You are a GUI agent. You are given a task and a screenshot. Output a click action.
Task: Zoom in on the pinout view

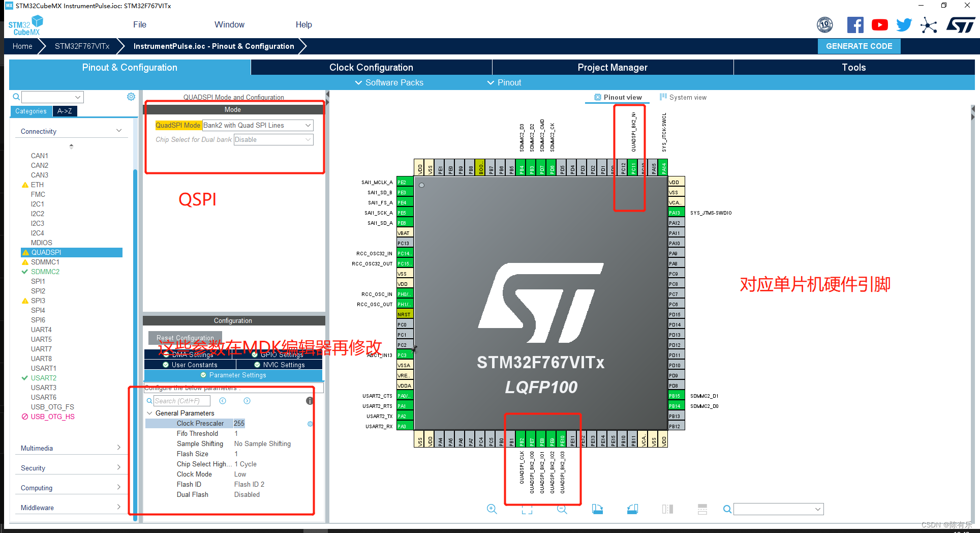click(492, 509)
